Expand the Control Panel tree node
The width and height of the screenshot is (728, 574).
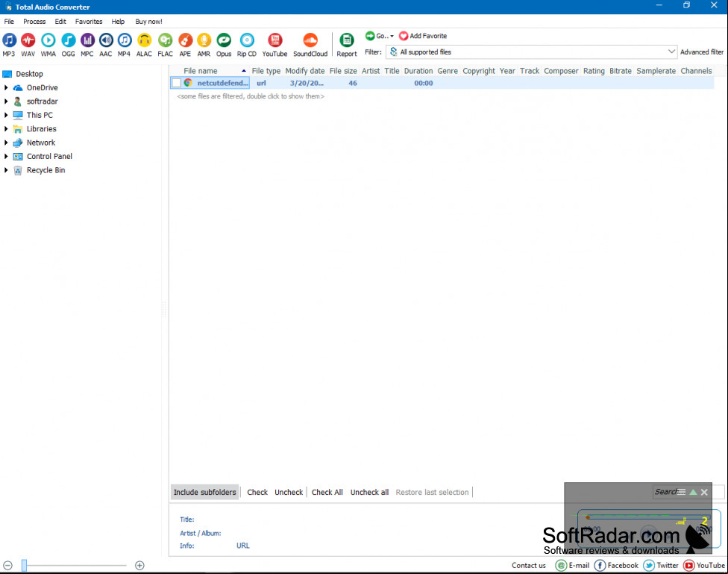6,156
